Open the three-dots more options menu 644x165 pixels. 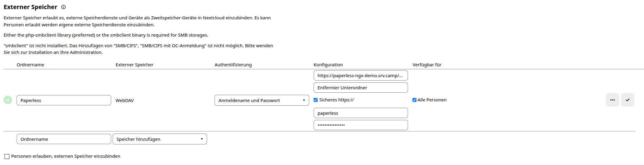tap(612, 100)
